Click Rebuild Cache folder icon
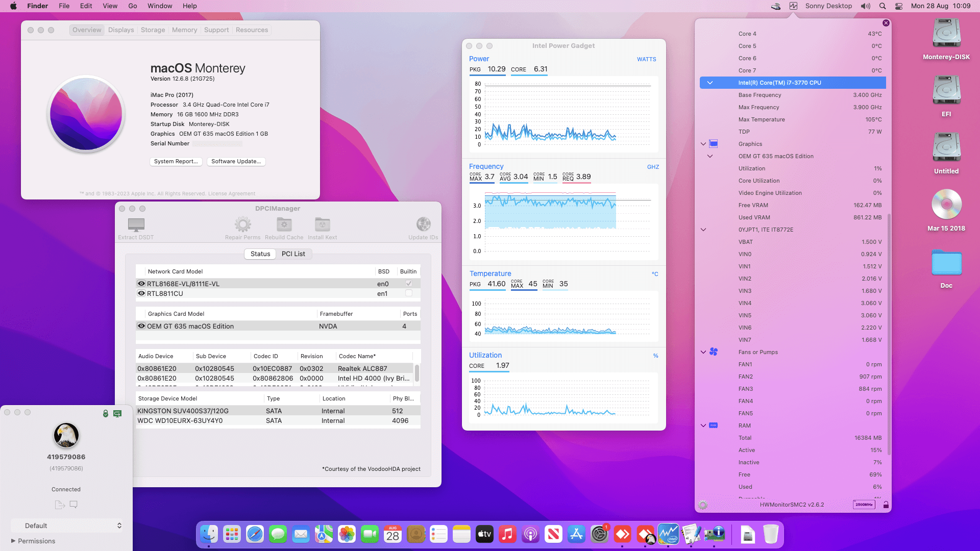The height and width of the screenshot is (551, 980). pyautogui.click(x=284, y=224)
